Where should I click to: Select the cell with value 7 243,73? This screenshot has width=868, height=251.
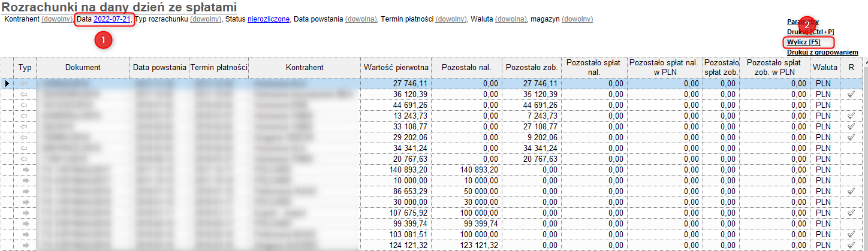[531, 116]
